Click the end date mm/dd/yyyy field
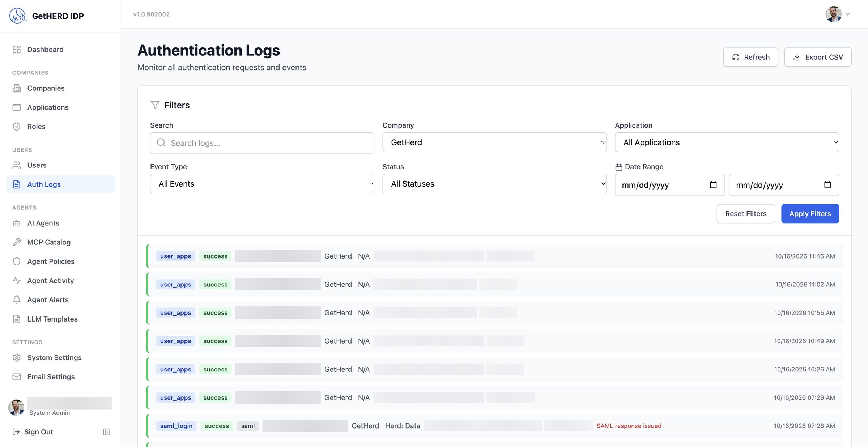The image size is (868, 447). pos(784,185)
